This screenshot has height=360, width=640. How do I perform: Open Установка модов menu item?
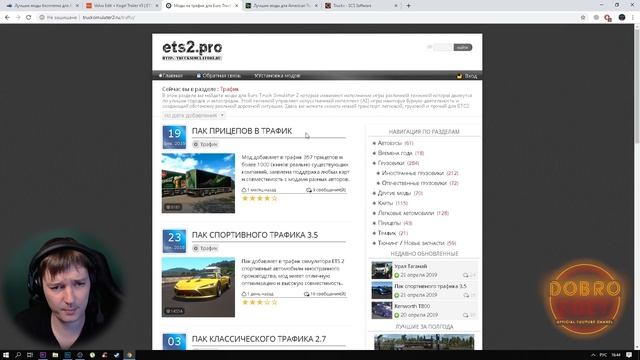[277, 76]
